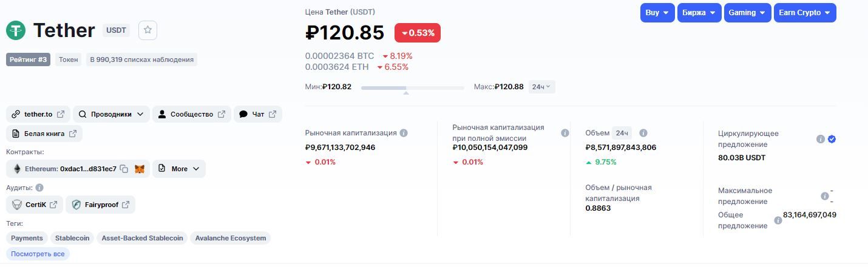868x272 pixels.
Task: Copy the Ethereum contract address
Action: (x=124, y=169)
